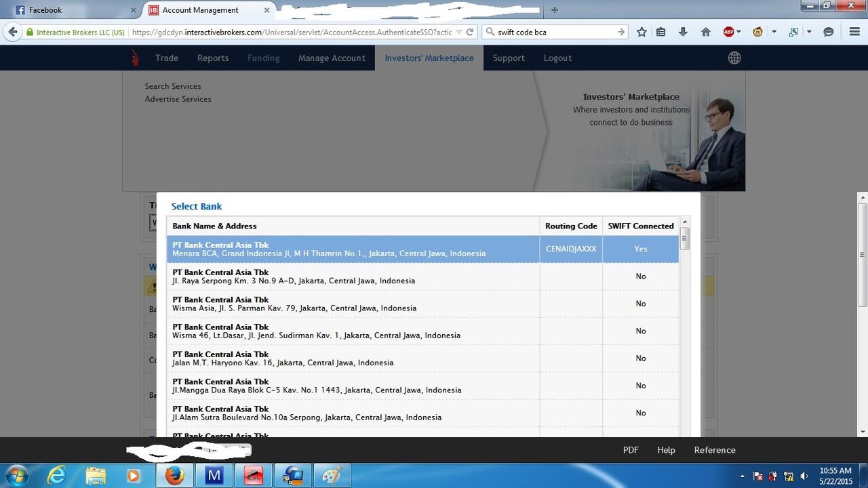Open the Firefox downloads arrow icon

[683, 32]
